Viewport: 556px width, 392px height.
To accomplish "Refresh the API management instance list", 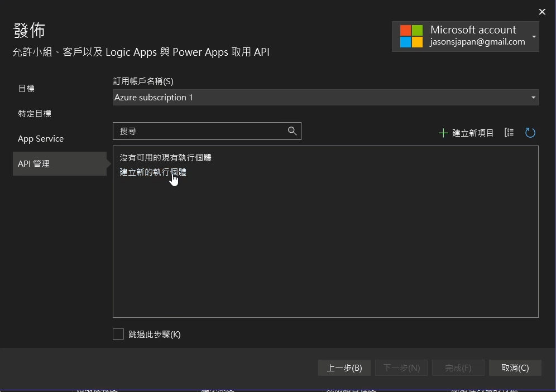I will (x=530, y=133).
